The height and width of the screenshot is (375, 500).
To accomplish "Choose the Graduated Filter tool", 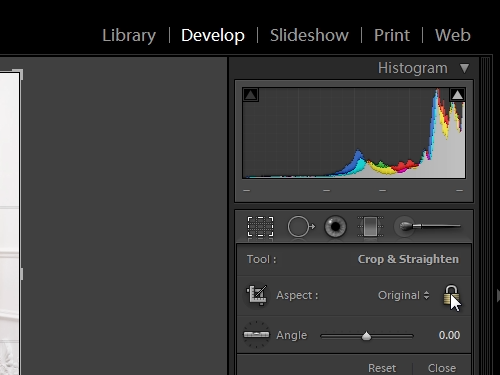I will (x=370, y=227).
